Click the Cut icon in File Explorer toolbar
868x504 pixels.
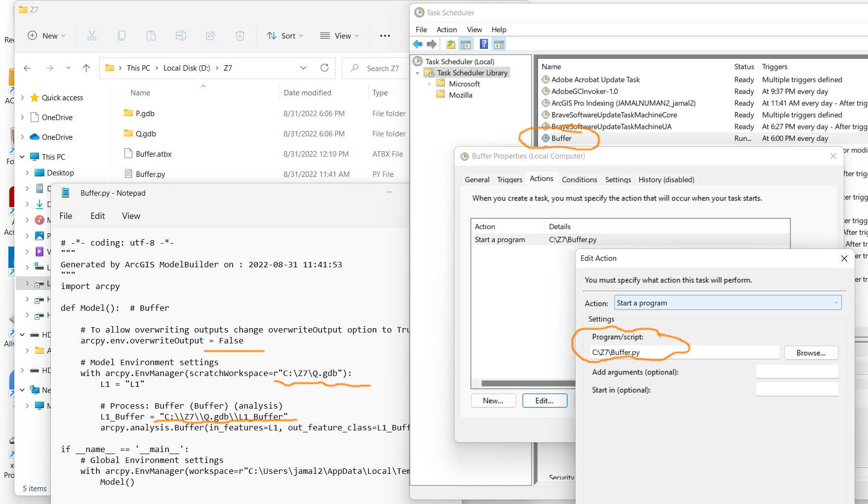(x=92, y=36)
